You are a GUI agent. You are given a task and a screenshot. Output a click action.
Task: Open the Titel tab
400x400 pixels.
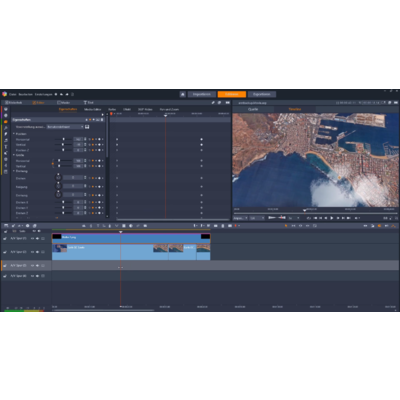click(88, 103)
